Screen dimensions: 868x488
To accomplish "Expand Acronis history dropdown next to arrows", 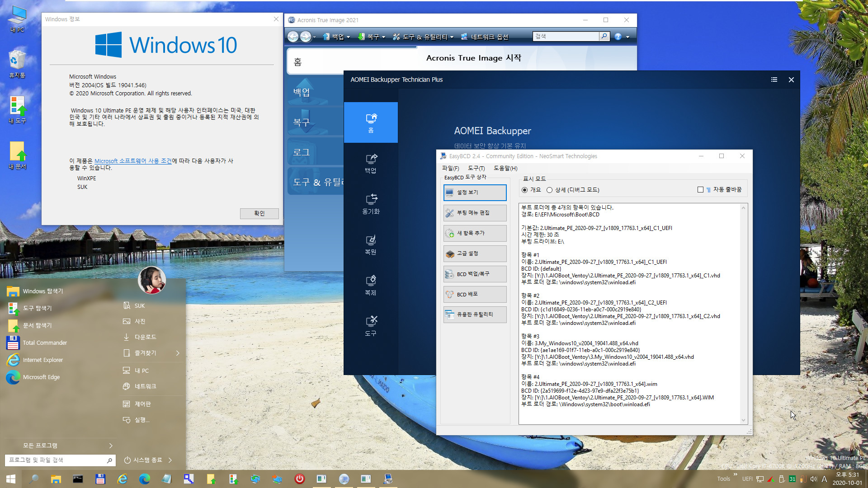I will point(314,37).
